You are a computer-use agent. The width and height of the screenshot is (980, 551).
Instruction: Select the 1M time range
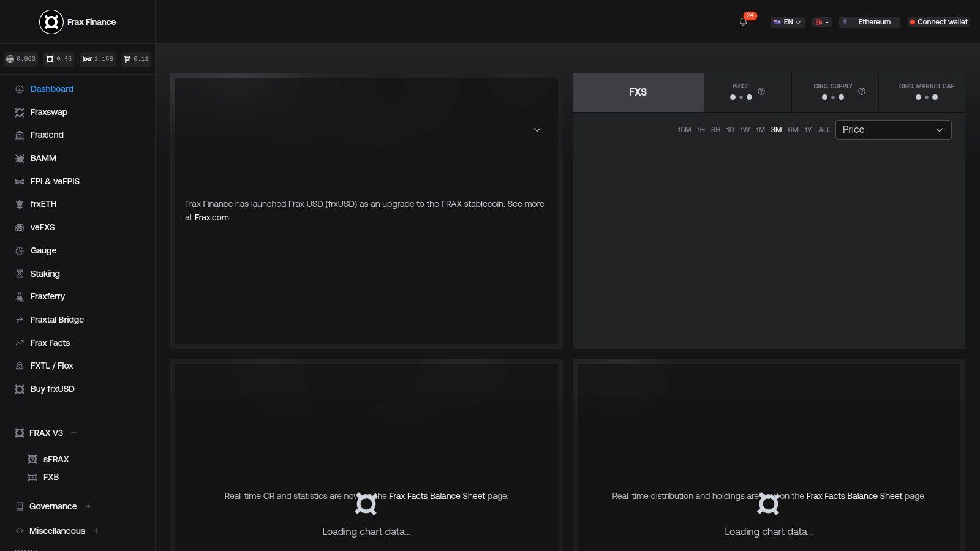760,130
